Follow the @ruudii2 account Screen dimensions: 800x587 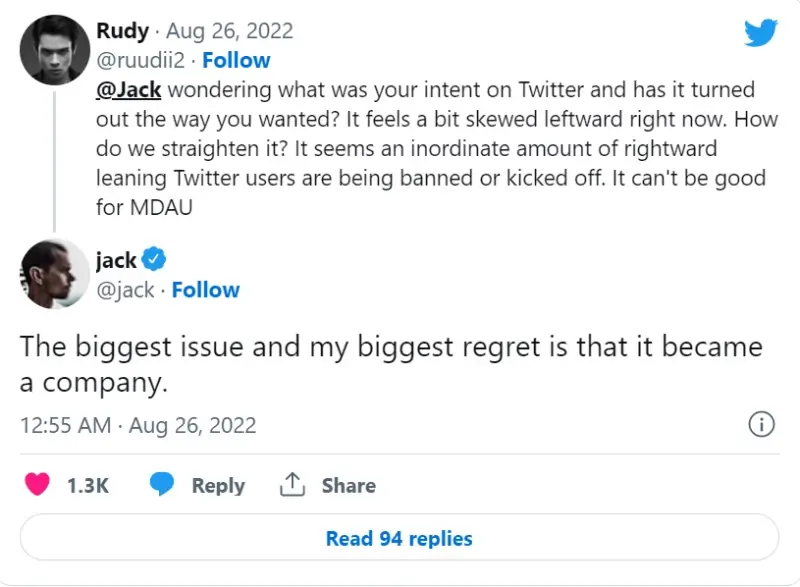coord(236,60)
